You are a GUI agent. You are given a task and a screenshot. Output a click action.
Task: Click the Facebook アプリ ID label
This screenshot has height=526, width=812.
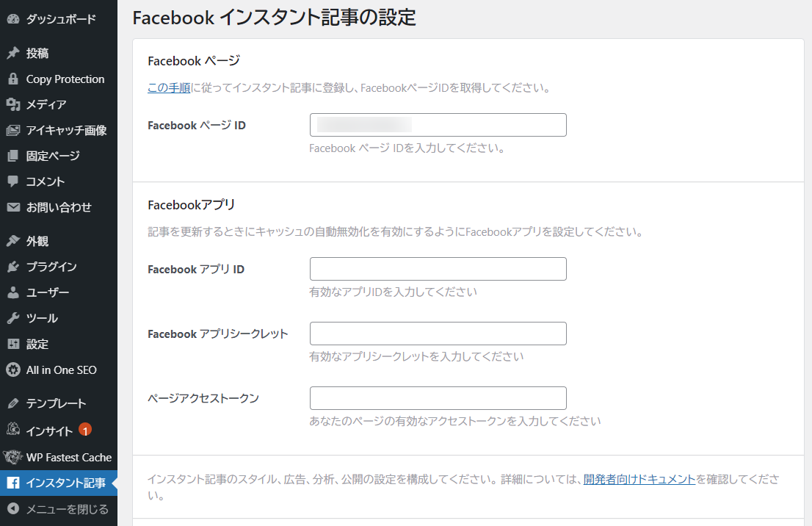(x=196, y=269)
